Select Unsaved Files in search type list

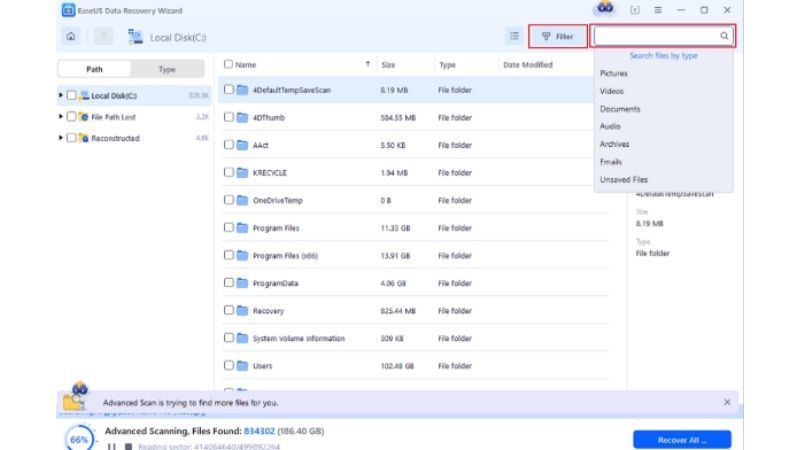pos(624,180)
